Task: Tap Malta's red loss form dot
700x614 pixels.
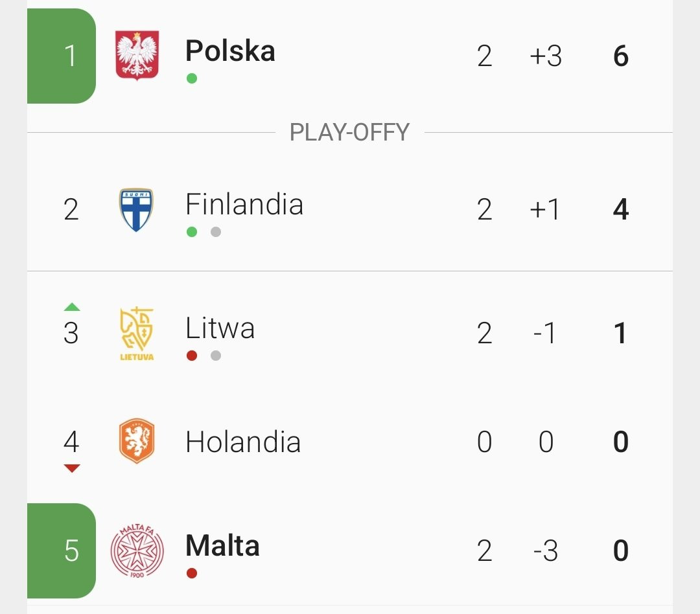Action: (192, 573)
